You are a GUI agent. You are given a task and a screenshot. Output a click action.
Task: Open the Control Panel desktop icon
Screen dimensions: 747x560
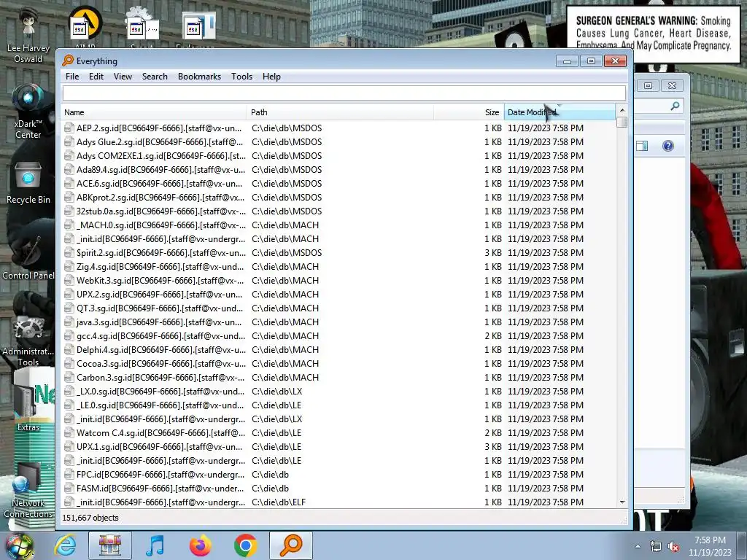pos(28,257)
